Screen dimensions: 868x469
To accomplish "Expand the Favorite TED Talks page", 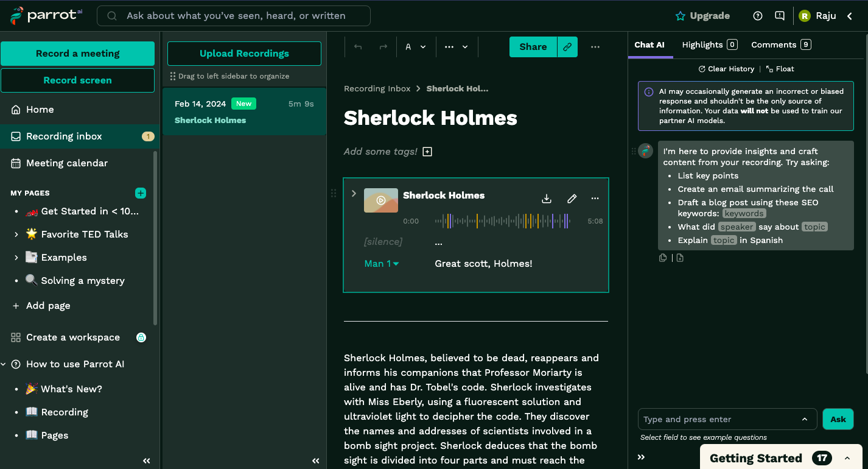I will [16, 234].
